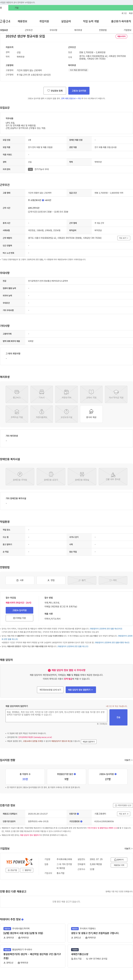Select the 장애인용 주차장 icon

coord(20,476)
